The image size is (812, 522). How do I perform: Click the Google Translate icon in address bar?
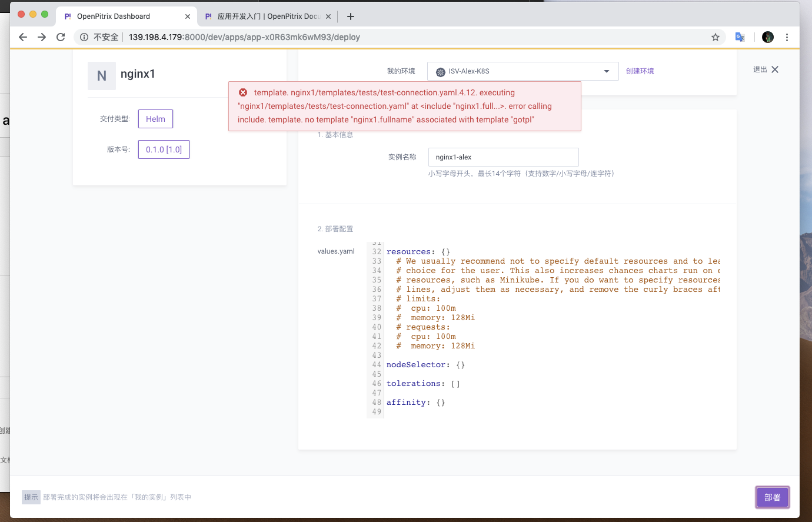click(x=740, y=36)
